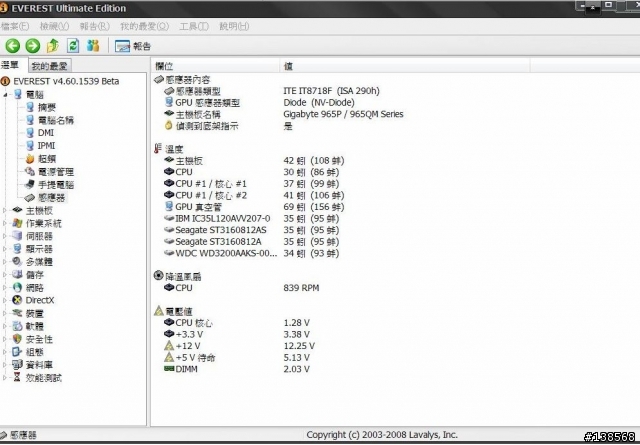
Task: Click the two-people users toolbar icon
Action: 93,45
